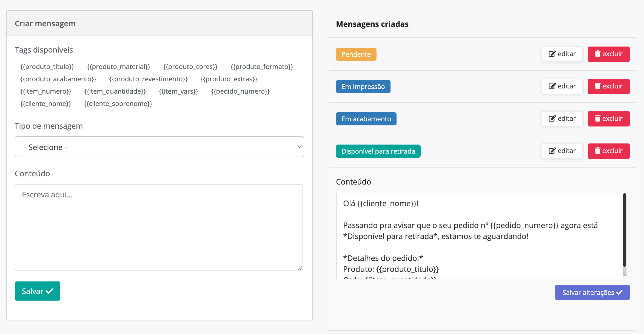Click the checkmark icon in the Salvar button
This screenshot has height=334, width=644.
coord(49,291)
